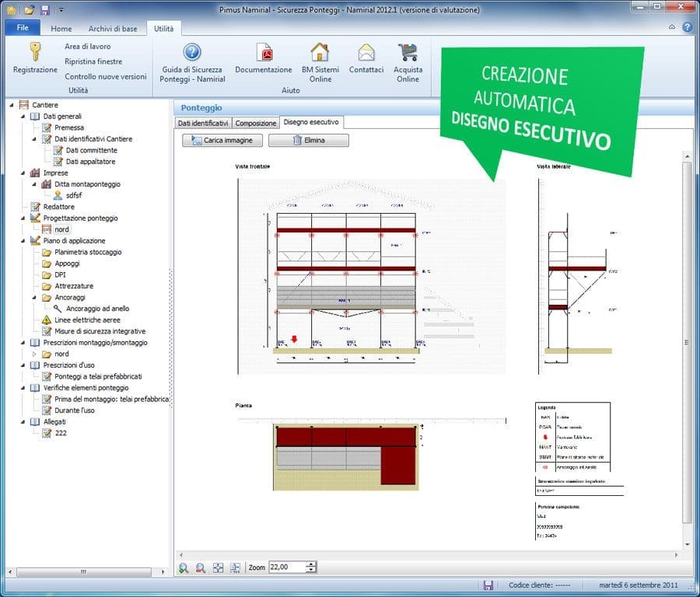700x597 pixels.
Task: Click the fit to page zoom icon
Action: (x=218, y=567)
